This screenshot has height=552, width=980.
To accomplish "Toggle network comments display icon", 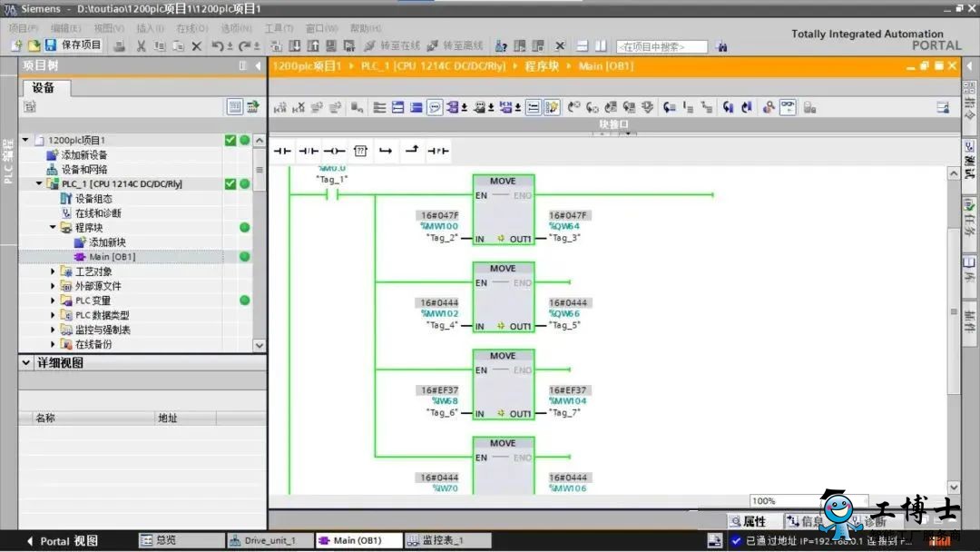I will point(534,107).
